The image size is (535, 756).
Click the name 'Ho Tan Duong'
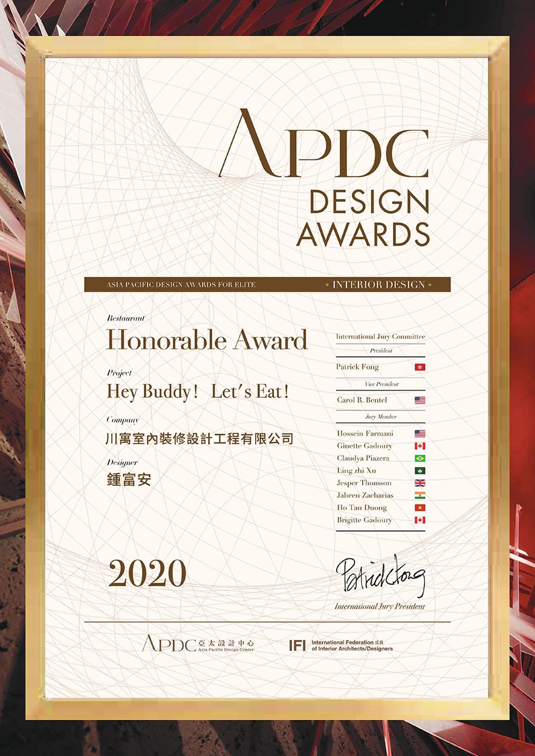point(362,508)
